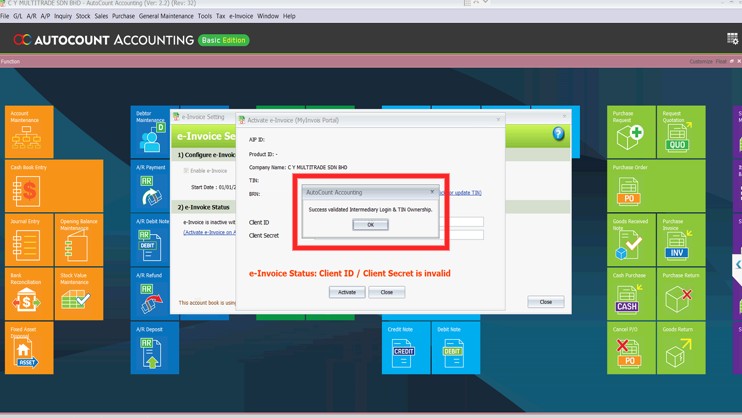Viewport: 742px width, 418px height.
Task: Open Cash Book Entry tile
Action: (52, 186)
